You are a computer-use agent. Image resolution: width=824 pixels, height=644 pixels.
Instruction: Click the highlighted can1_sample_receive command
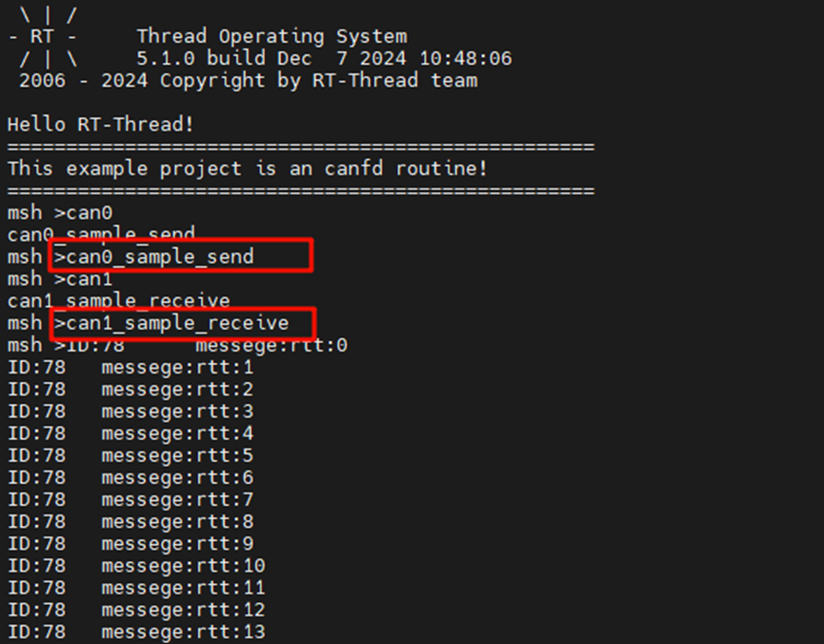[x=171, y=323]
